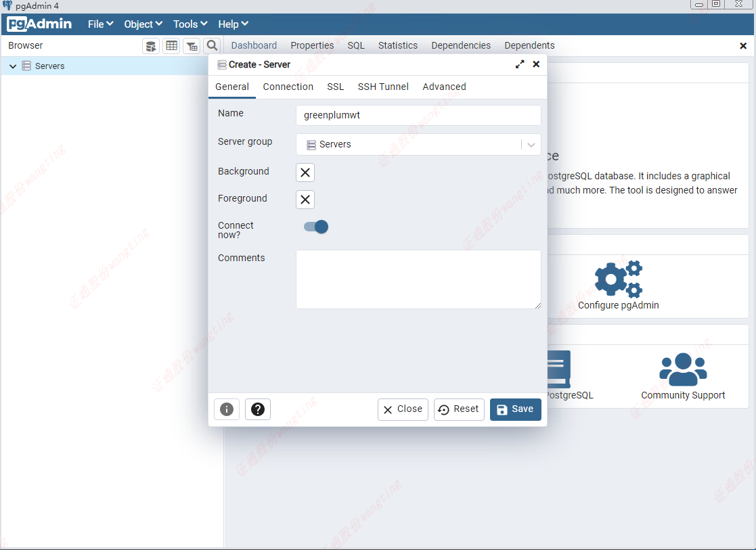756x550 pixels.
Task: Click the Background color picker box
Action: (305, 173)
